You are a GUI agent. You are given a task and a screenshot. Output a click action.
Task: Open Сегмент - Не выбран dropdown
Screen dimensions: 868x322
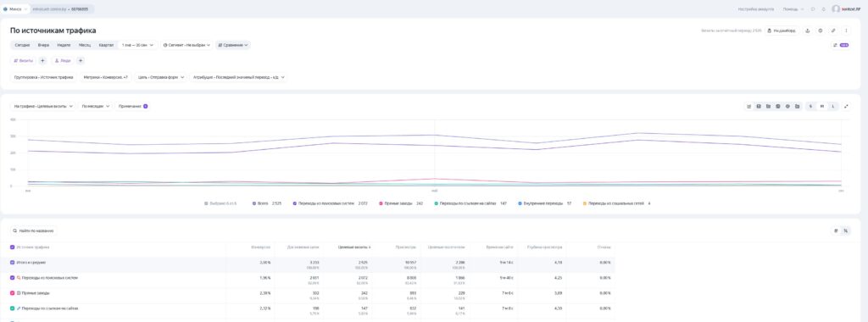pos(186,46)
